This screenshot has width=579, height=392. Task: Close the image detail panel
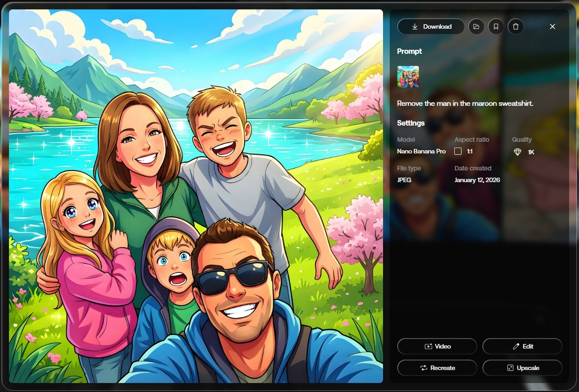tap(553, 26)
